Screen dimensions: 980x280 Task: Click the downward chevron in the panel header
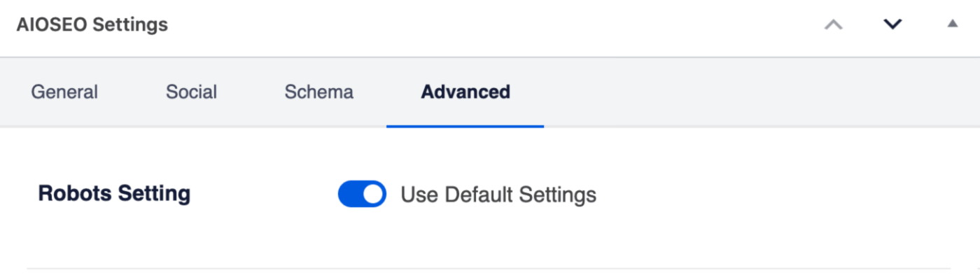click(892, 24)
